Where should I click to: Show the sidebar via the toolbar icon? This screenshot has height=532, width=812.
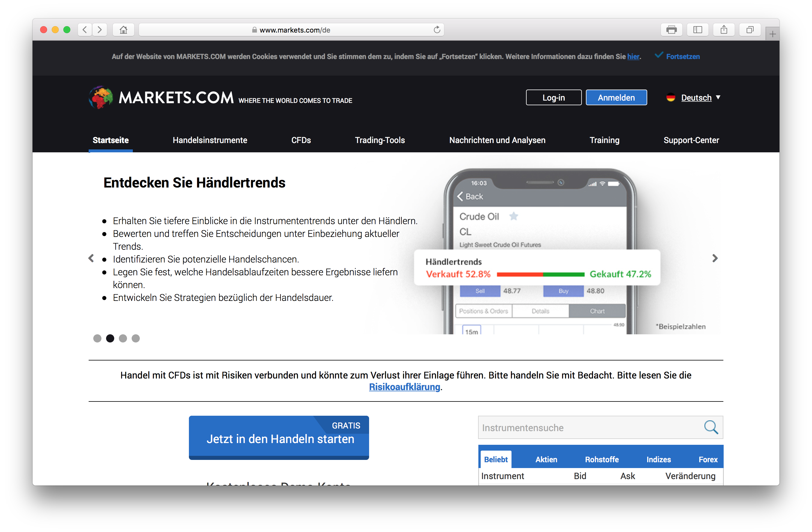coord(697,30)
